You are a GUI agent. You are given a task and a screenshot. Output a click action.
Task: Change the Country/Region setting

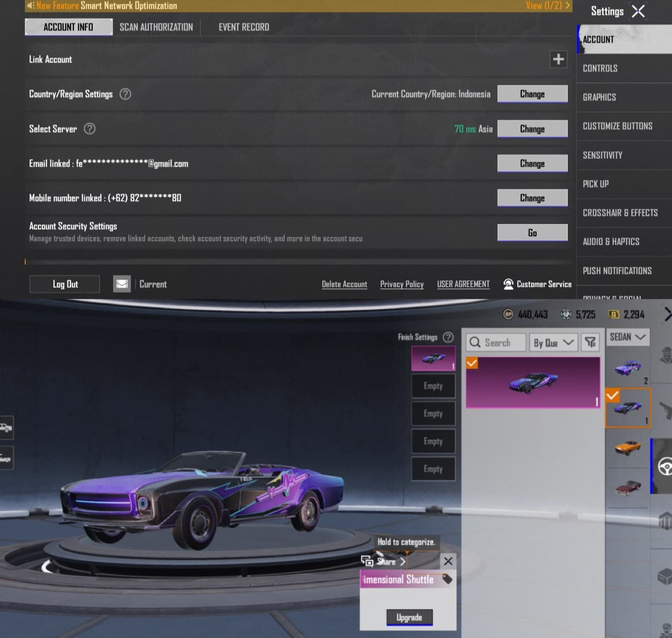tap(532, 94)
